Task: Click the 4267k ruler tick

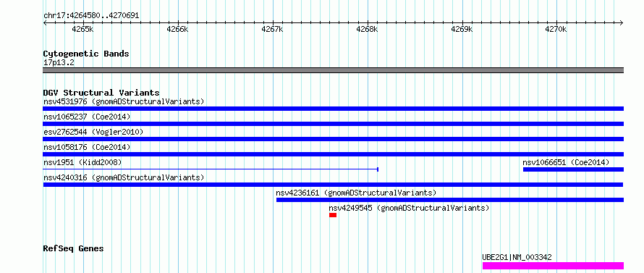Action: pos(272,29)
